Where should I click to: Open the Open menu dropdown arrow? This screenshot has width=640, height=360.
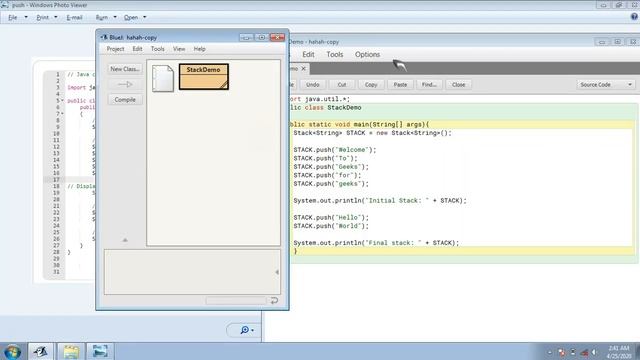click(144, 17)
